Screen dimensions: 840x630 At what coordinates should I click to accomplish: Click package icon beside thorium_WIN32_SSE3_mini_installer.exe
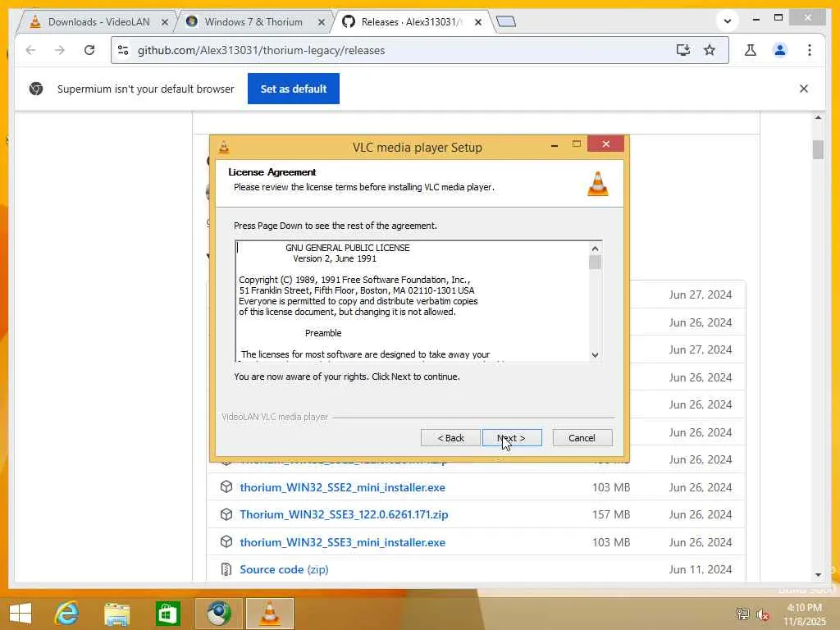226,541
